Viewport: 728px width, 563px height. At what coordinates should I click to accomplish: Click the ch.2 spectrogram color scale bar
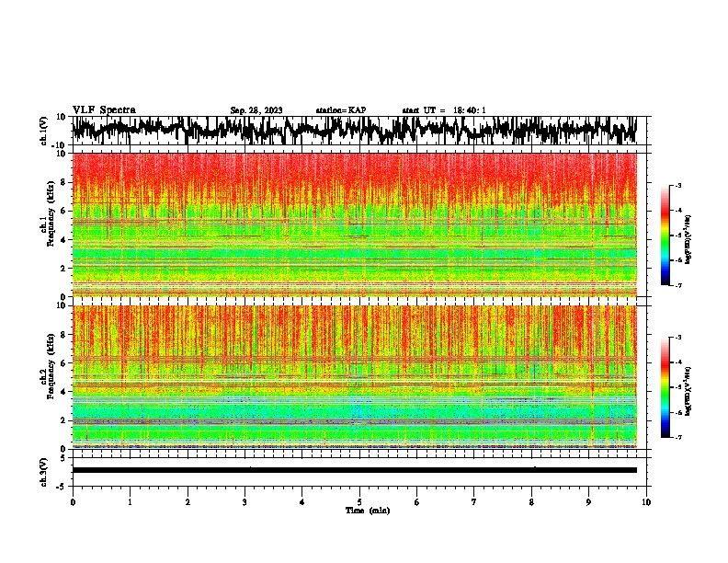click(665, 387)
